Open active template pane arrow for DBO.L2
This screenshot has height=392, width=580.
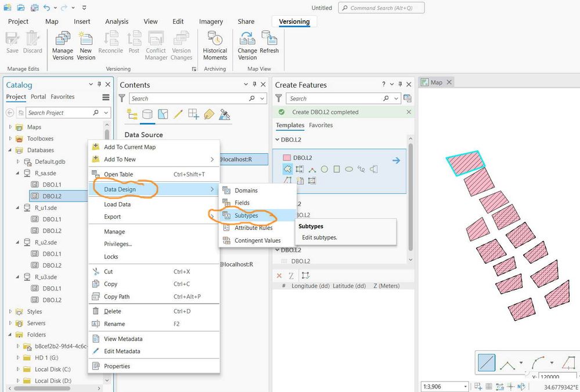pyautogui.click(x=396, y=160)
